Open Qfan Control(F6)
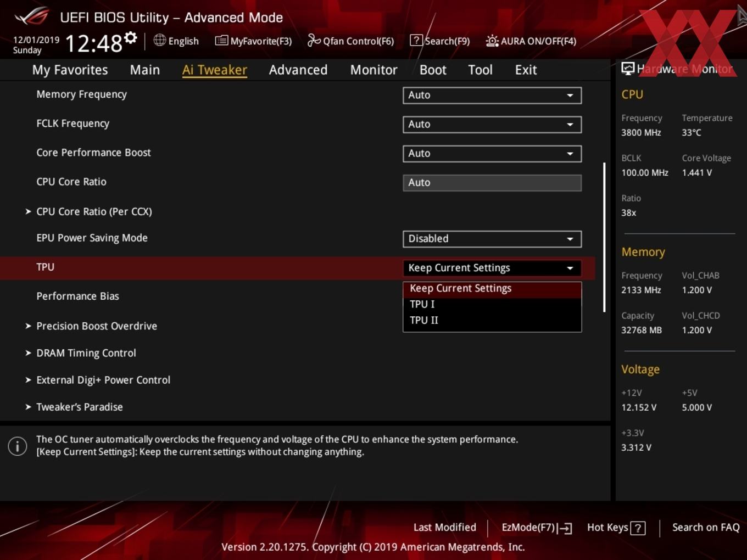Screen dimensions: 747x560 (x=350, y=41)
